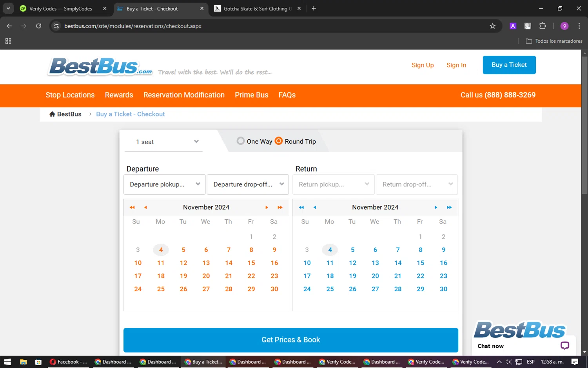Go to next month in departure calendar
This screenshot has height=368, width=588.
point(267,207)
